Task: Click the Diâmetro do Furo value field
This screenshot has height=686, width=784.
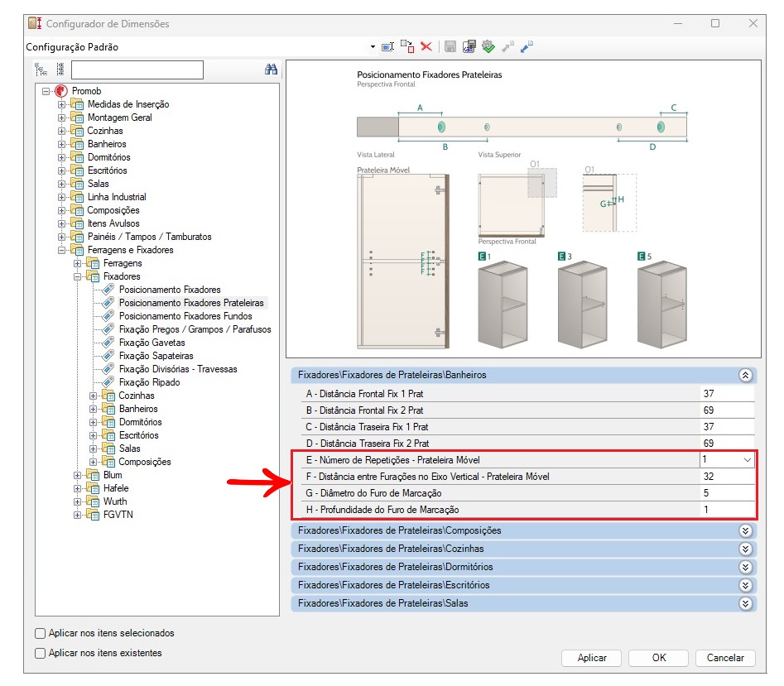Action: point(727,493)
